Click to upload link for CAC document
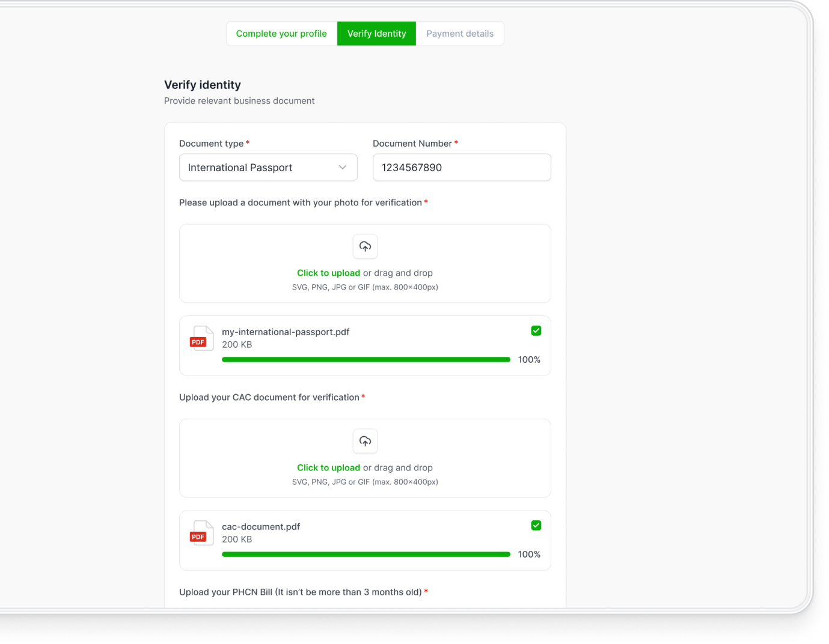Screen dimensions: 829x644 click(328, 467)
